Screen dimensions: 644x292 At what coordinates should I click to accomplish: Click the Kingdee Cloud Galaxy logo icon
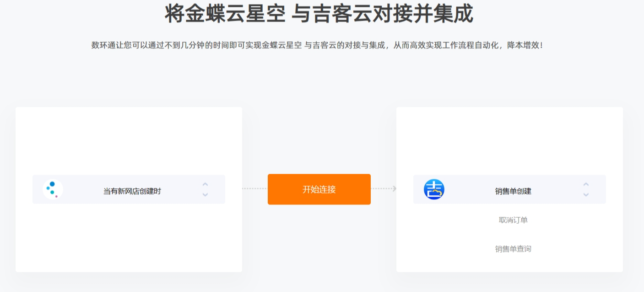(53, 189)
